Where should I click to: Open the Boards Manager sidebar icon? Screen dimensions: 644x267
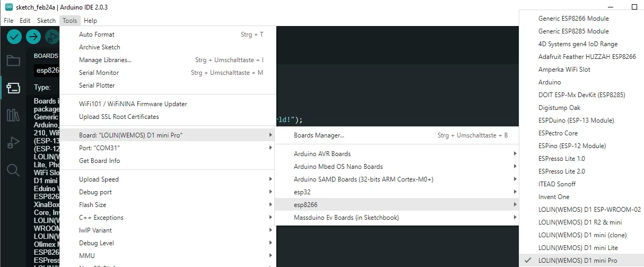pyautogui.click(x=13, y=88)
